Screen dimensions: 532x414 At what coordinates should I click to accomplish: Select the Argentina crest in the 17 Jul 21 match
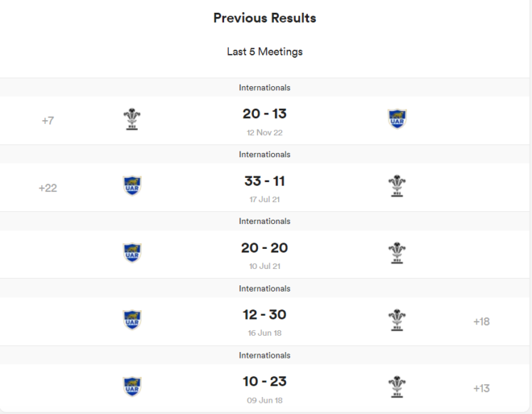[x=132, y=186]
